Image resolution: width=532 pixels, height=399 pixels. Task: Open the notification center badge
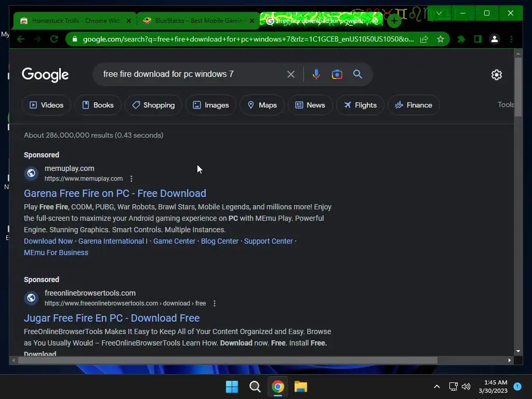click(517, 387)
